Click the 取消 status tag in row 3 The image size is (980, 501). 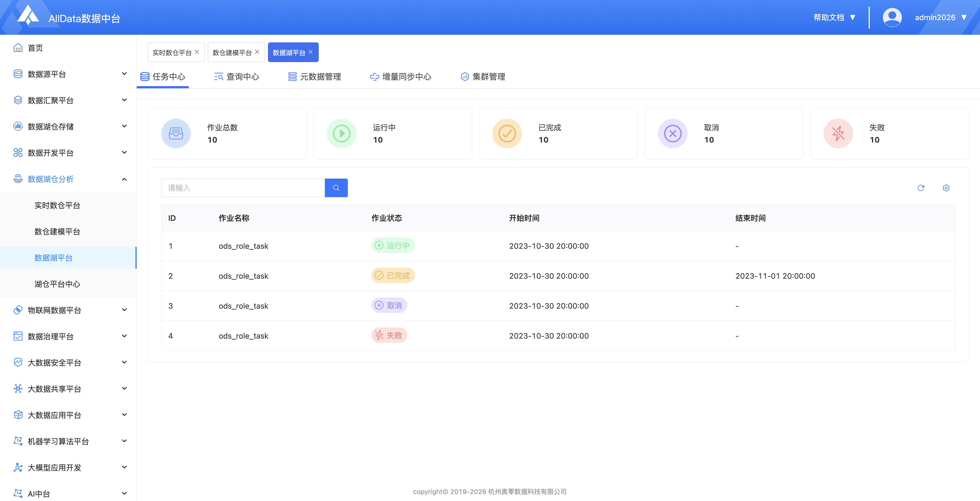389,305
